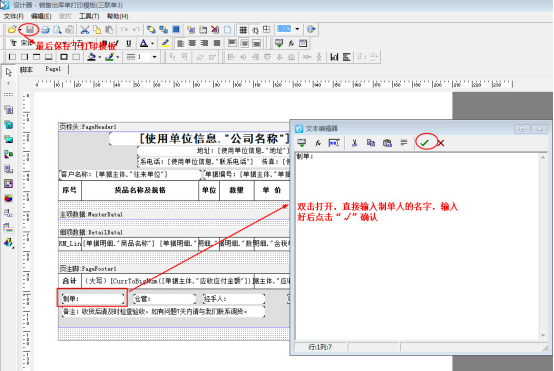Open the print preview magnifier icon
This screenshot has width=554, height=371.
57,30
